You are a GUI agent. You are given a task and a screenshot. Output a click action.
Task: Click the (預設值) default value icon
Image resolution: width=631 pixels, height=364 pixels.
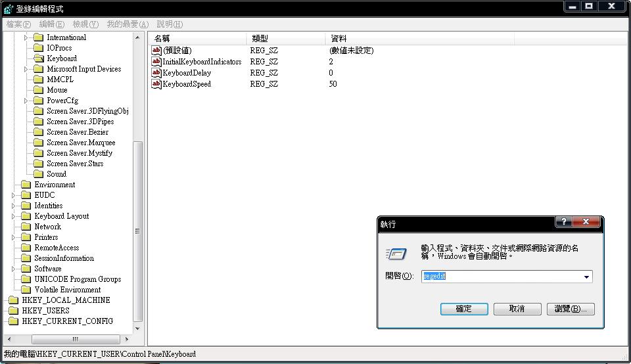[x=156, y=51]
